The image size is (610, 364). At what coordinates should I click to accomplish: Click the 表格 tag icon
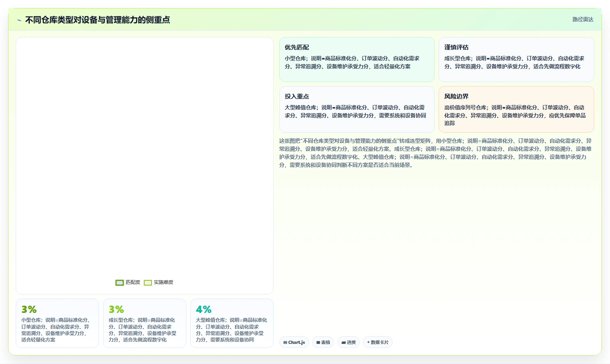point(318,343)
